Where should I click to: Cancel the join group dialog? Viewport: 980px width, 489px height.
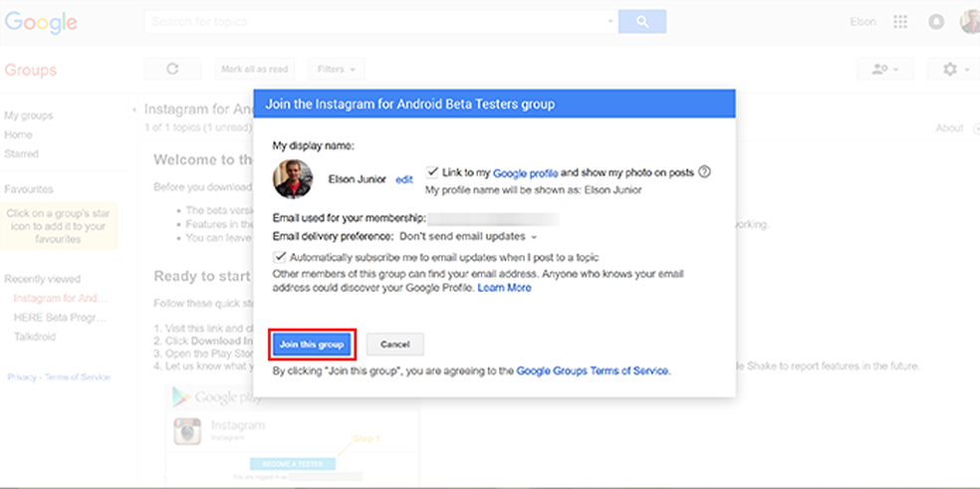[395, 344]
